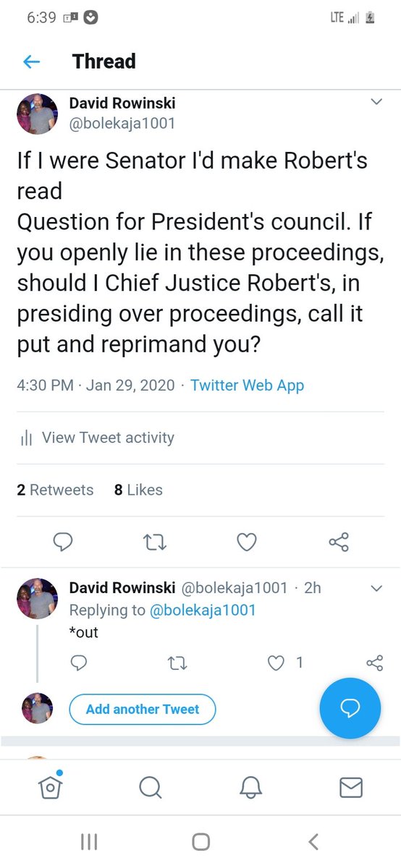
Task: Like the '*out' reply tweet
Action: click(x=275, y=662)
